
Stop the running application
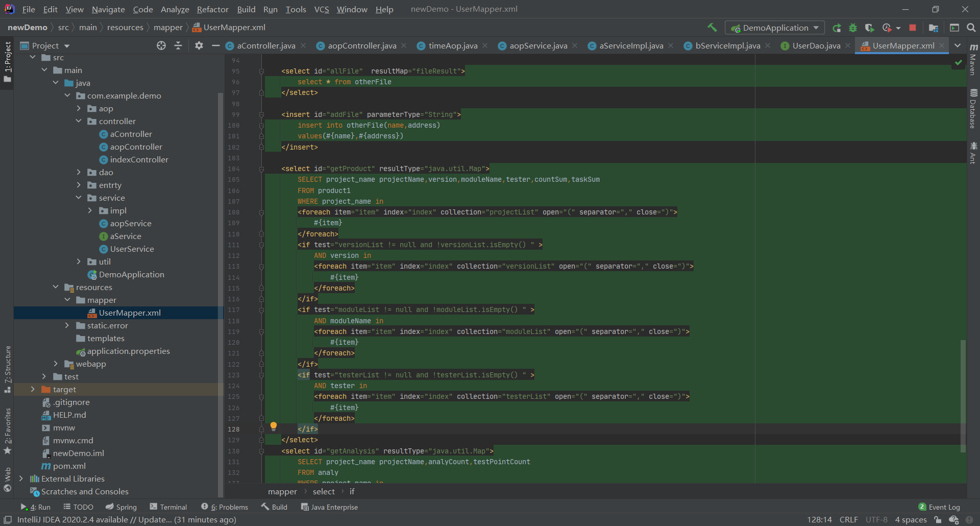pos(913,28)
